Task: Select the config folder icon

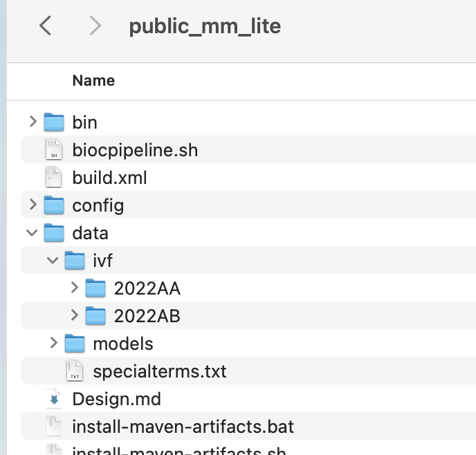Action: coord(54,205)
